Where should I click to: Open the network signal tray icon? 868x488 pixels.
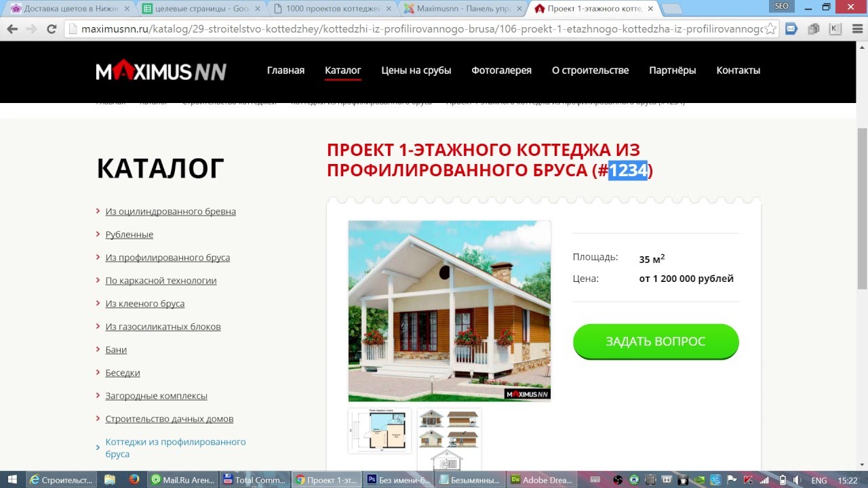tap(766, 480)
